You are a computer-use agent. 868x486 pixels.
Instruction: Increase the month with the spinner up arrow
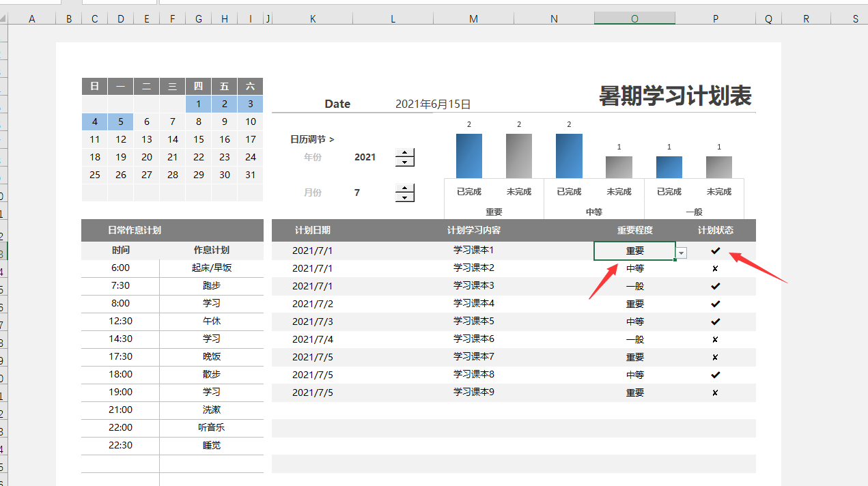tap(405, 188)
